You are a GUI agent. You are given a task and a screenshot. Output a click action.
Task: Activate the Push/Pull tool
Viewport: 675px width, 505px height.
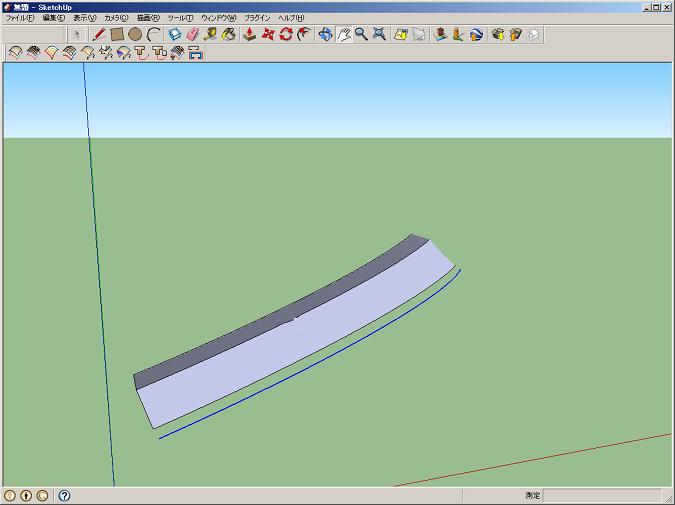pos(250,34)
